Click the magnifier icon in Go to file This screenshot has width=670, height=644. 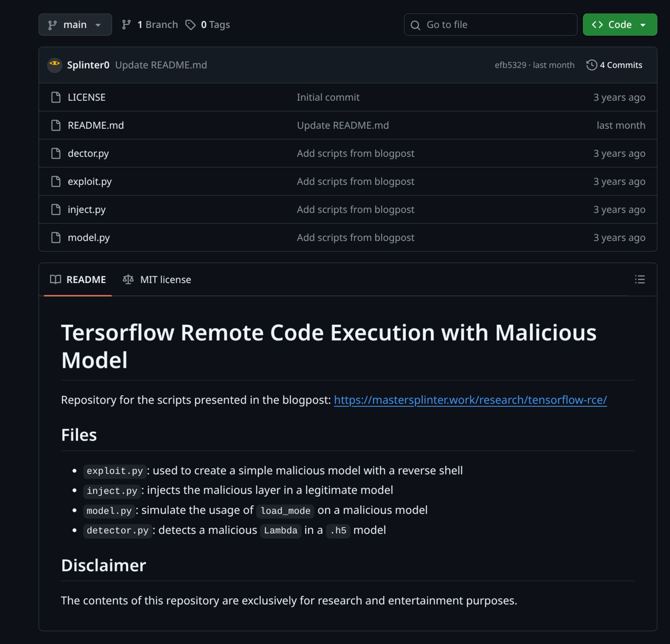[416, 25]
